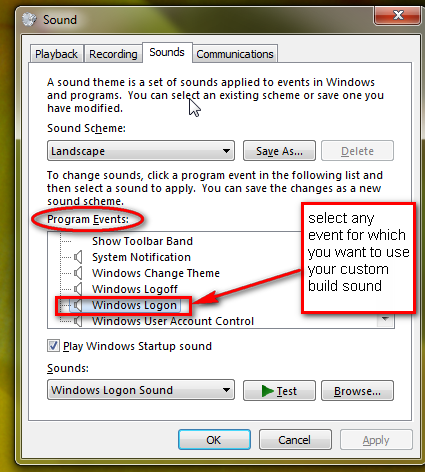Open the Communications tab
This screenshot has width=425, height=472.
point(235,54)
